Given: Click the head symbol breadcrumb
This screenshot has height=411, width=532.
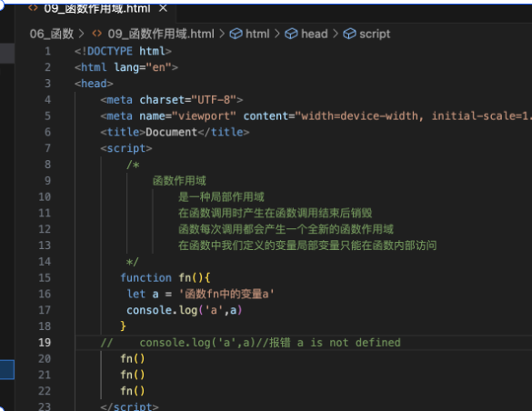Looking at the screenshot, I should click(x=314, y=34).
